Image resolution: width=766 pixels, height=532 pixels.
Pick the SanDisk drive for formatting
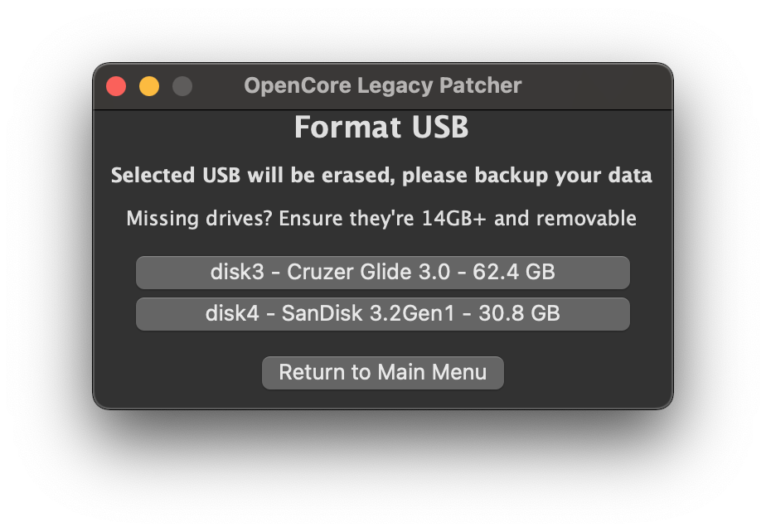pos(382,313)
